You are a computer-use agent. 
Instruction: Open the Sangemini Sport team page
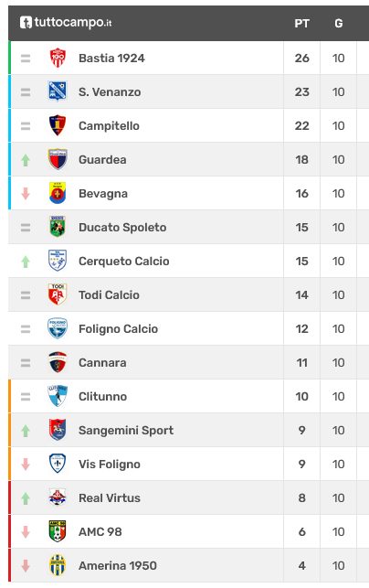(126, 431)
